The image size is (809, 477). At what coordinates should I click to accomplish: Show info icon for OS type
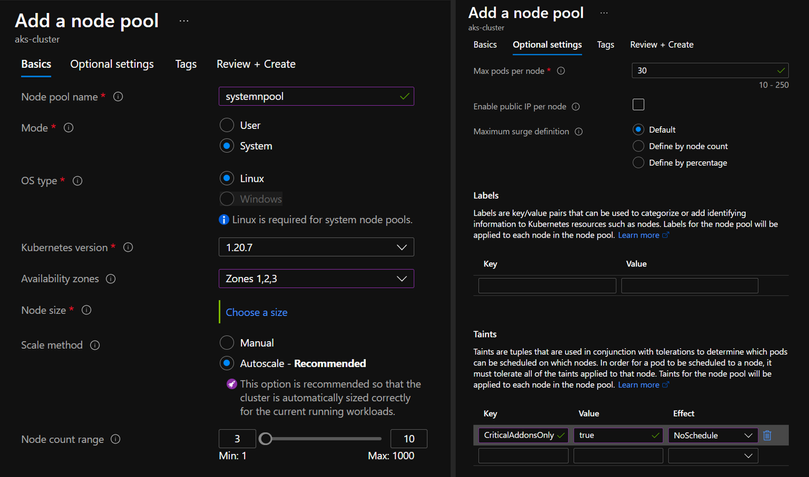(77, 181)
